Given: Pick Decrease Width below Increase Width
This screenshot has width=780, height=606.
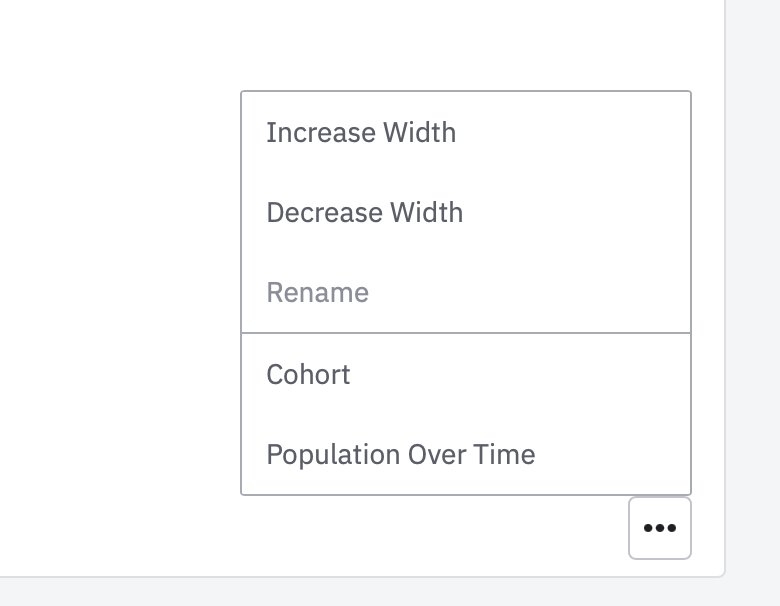Looking at the screenshot, I should click(365, 213).
